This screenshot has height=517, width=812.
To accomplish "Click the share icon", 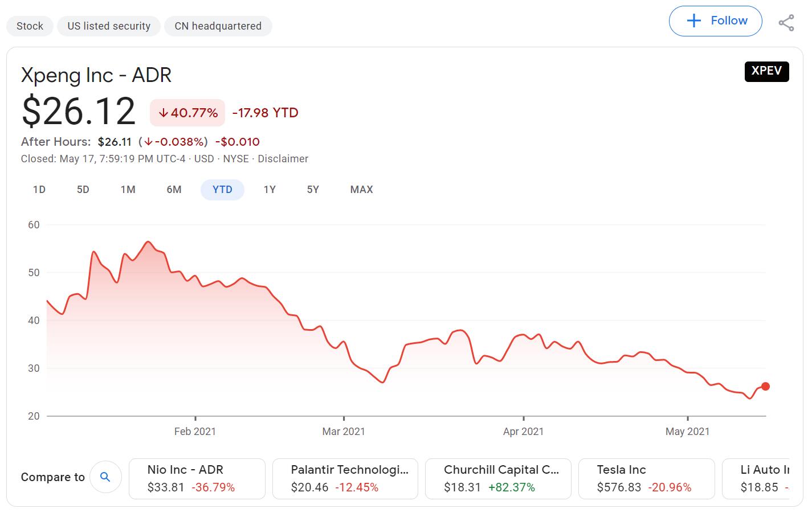I will pos(786,23).
